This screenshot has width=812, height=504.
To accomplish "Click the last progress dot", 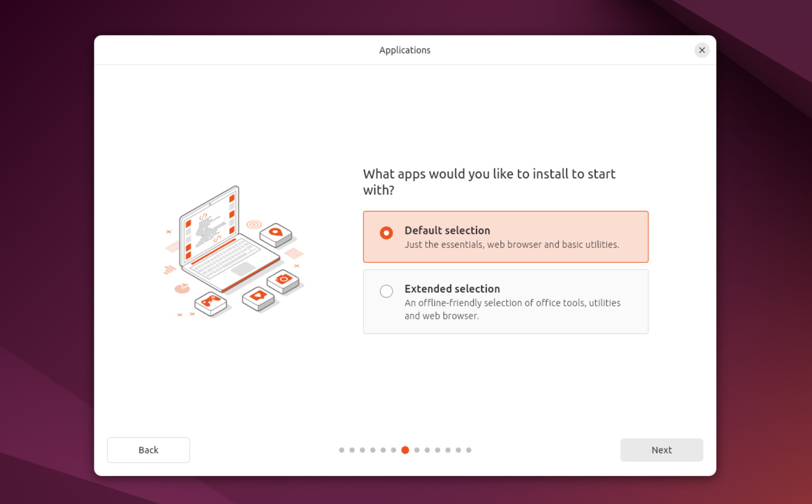I will [x=469, y=450].
